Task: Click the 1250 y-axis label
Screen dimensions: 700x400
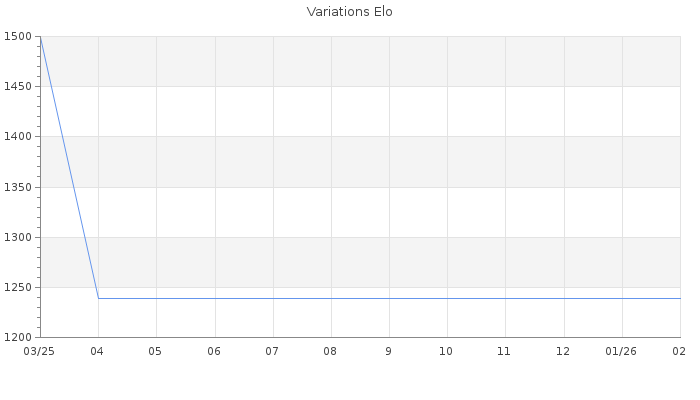Action: pyautogui.click(x=17, y=287)
